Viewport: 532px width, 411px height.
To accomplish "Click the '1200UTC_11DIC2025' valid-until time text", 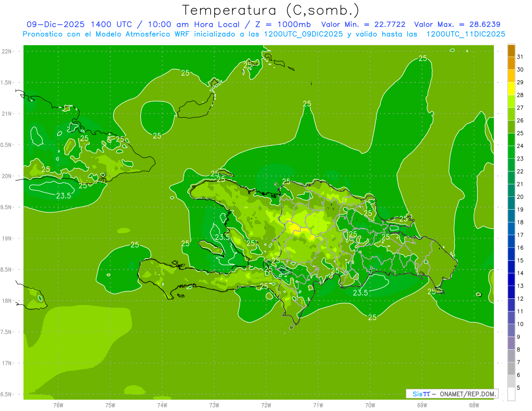I will (x=465, y=34).
